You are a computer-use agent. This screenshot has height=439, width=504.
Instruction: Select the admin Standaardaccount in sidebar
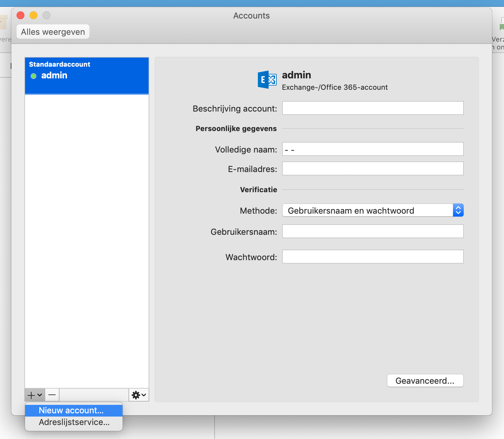86,75
